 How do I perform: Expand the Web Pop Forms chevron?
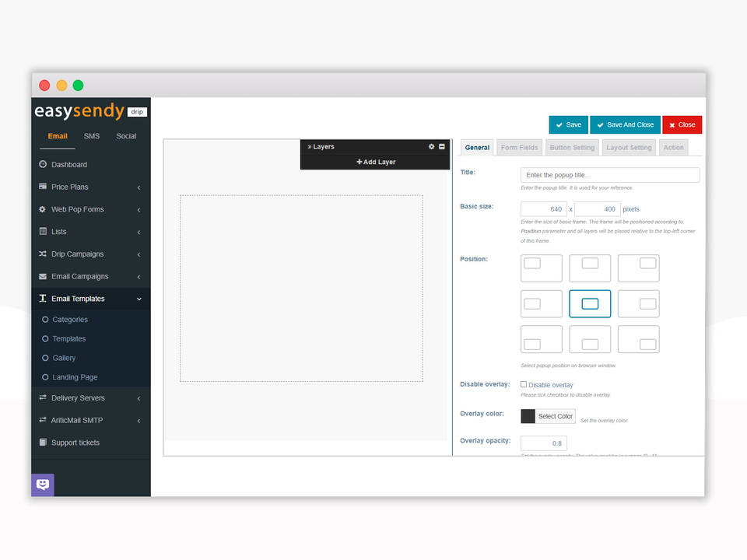(139, 210)
